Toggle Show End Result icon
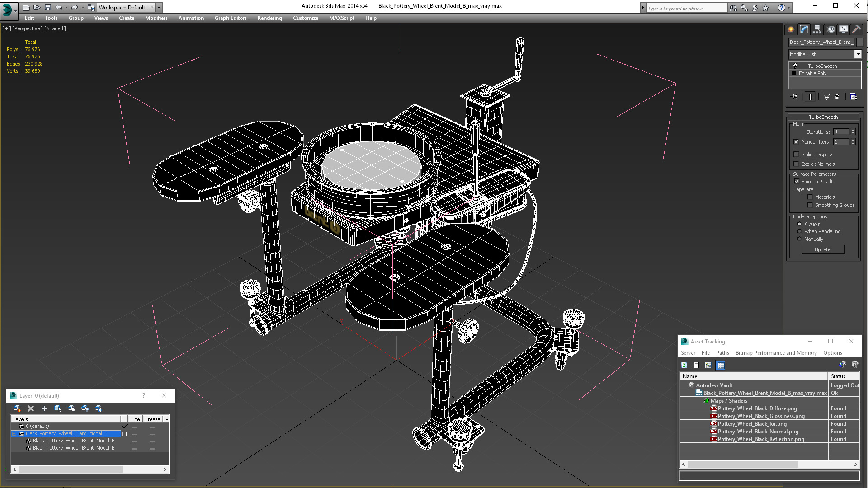Screen dimensions: 868x488 coord(811,97)
